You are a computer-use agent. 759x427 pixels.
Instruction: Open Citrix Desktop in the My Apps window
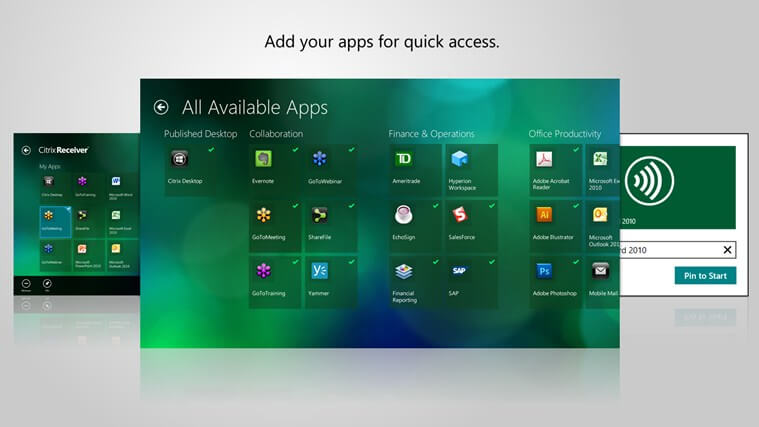[48, 182]
